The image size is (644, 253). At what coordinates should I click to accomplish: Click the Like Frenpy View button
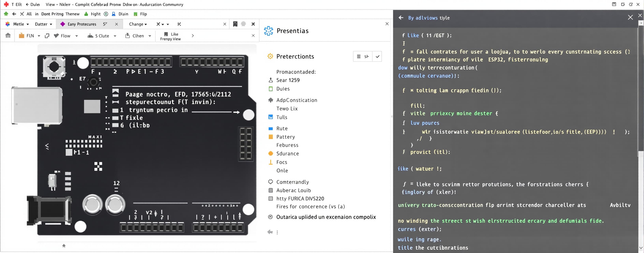[x=170, y=36]
